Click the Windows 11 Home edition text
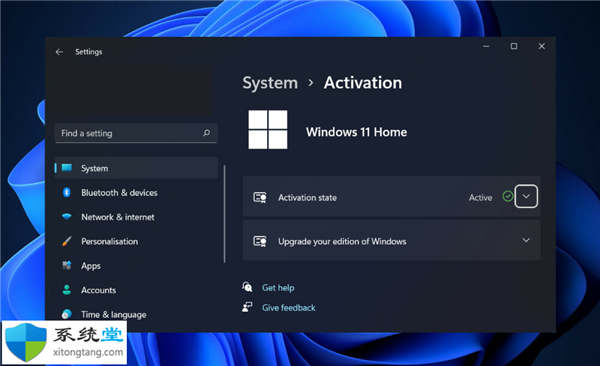Screen dimensions: 600x366 356,132
